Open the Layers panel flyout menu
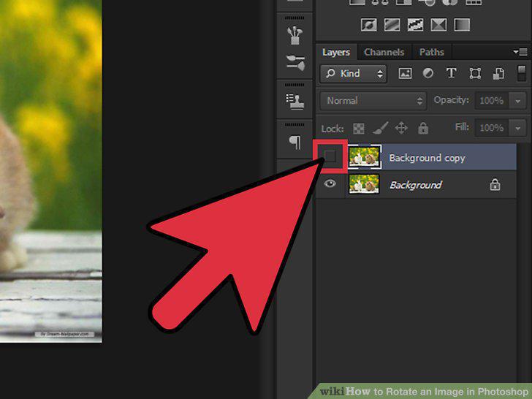532x399 pixels. click(x=520, y=52)
